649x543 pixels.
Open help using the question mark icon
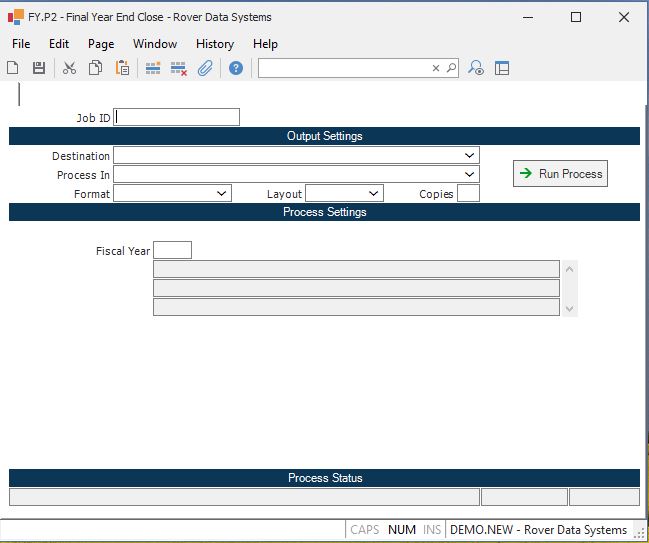(x=236, y=68)
